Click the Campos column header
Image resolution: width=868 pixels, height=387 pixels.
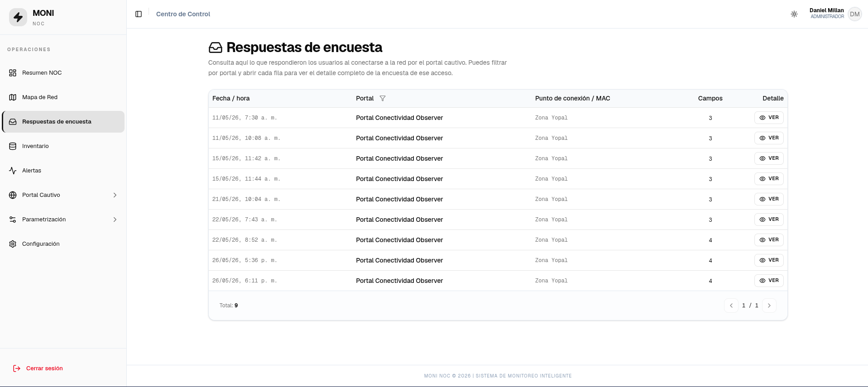tap(710, 98)
